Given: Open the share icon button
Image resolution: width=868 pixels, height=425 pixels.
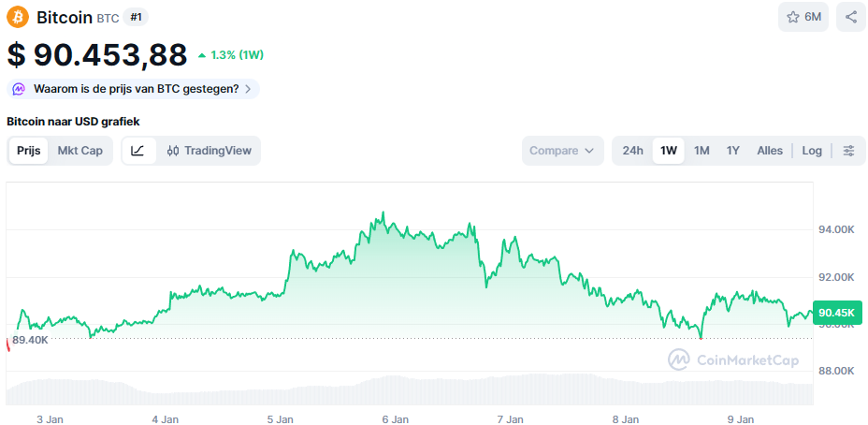Looking at the screenshot, I should [851, 17].
